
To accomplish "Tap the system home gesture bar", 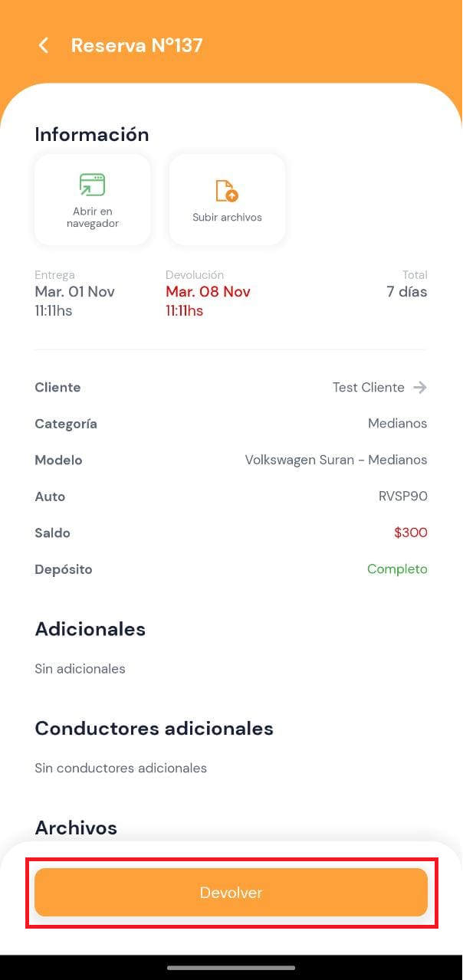I will pos(231,968).
